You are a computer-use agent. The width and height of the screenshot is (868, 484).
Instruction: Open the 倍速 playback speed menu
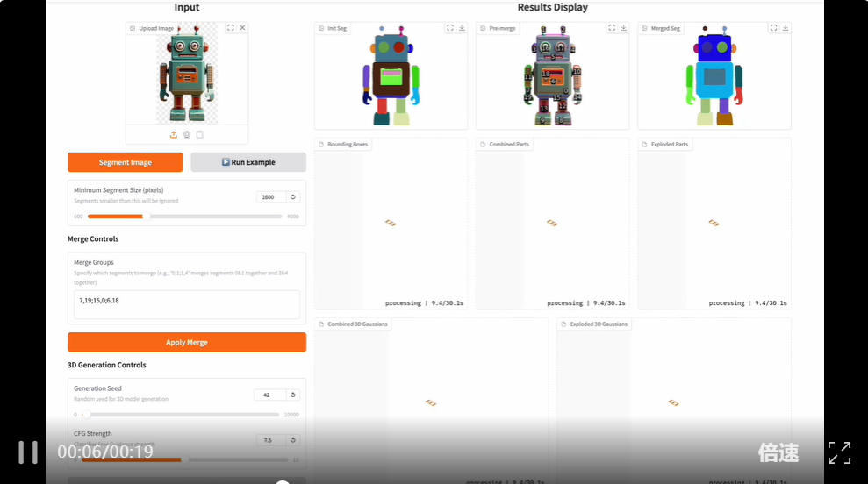778,452
